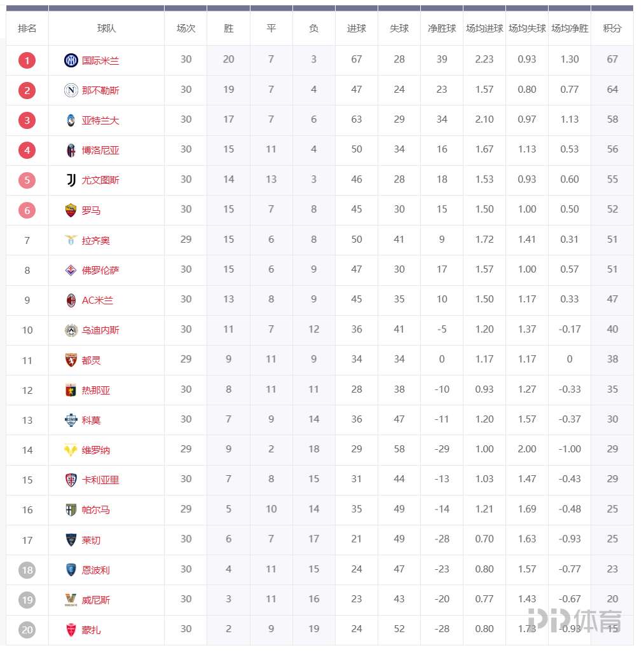
Task: Click the 场均进球 column header
Action: [484, 29]
